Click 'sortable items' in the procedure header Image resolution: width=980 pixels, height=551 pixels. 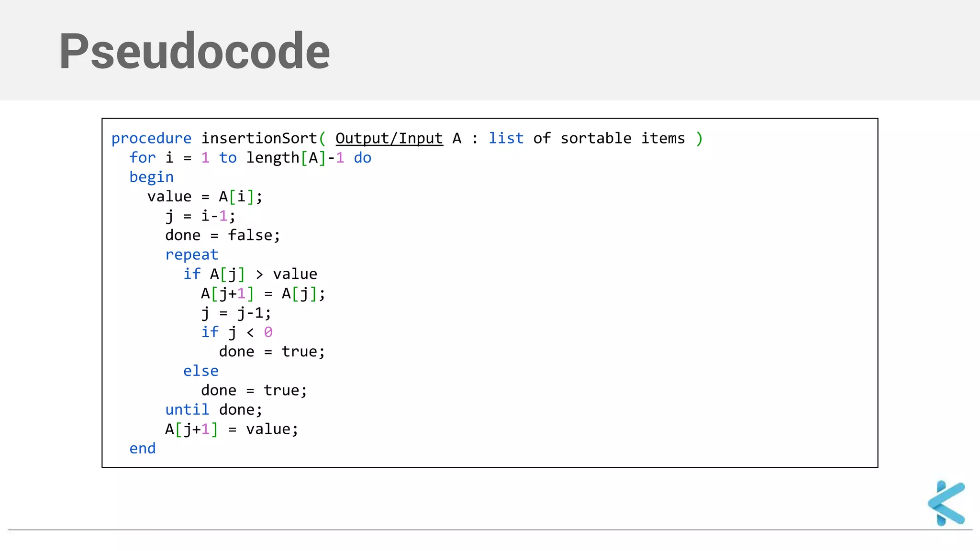point(623,138)
